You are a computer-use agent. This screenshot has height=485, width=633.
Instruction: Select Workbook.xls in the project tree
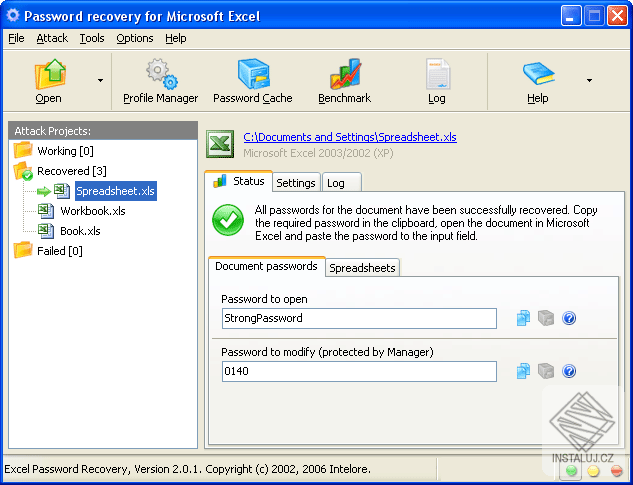point(93,211)
